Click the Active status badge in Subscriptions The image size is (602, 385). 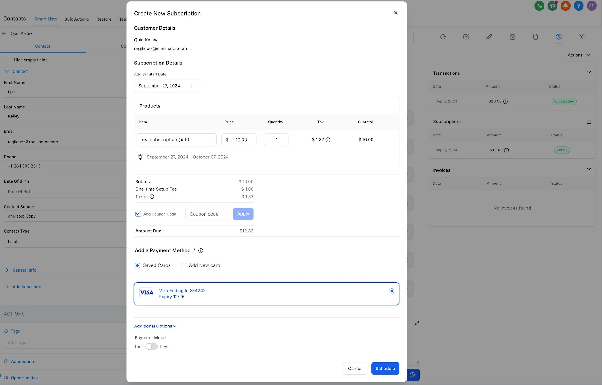pyautogui.click(x=562, y=150)
